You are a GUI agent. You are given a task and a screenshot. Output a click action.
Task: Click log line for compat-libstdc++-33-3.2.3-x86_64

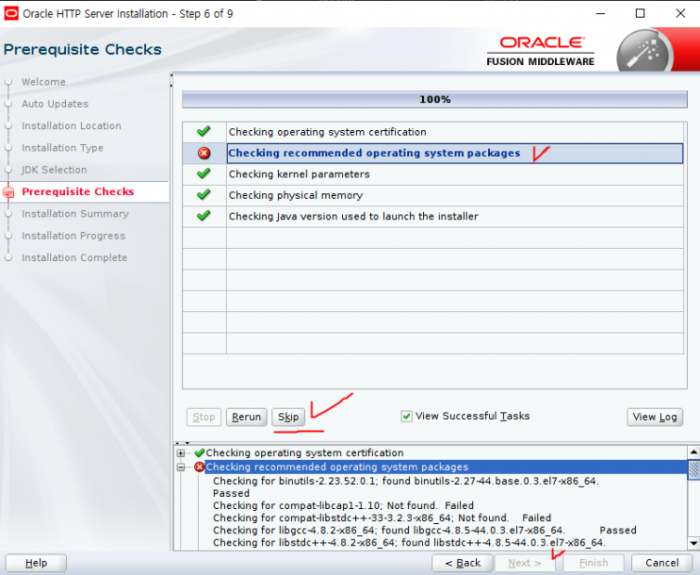tap(382, 518)
